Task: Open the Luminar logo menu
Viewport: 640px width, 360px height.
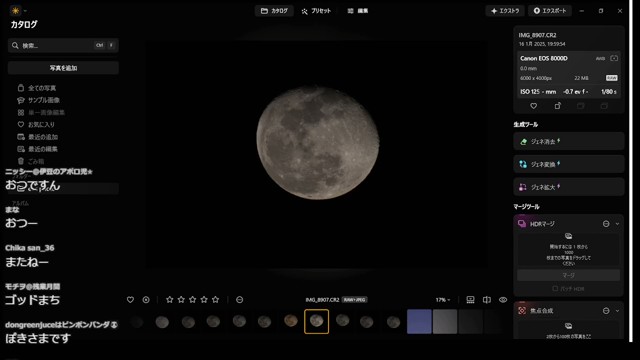Action: 16,11
